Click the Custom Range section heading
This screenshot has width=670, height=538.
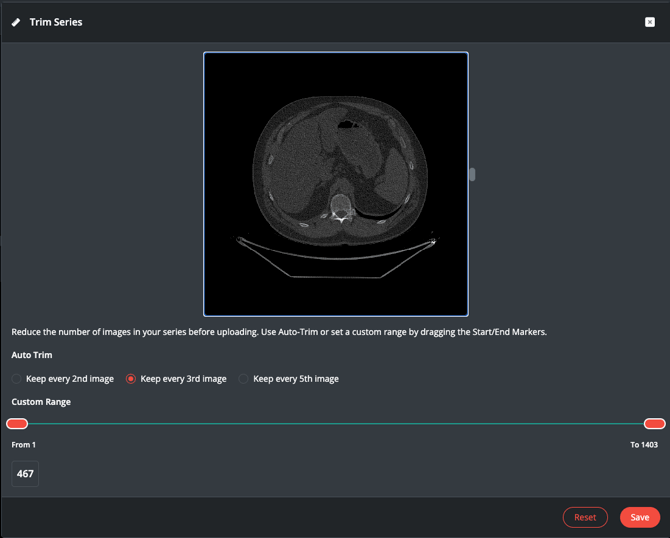click(41, 402)
